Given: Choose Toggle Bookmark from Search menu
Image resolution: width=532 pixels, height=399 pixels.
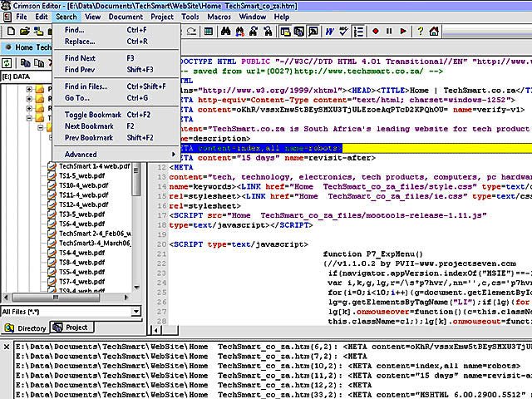Looking at the screenshot, I should coord(93,114).
